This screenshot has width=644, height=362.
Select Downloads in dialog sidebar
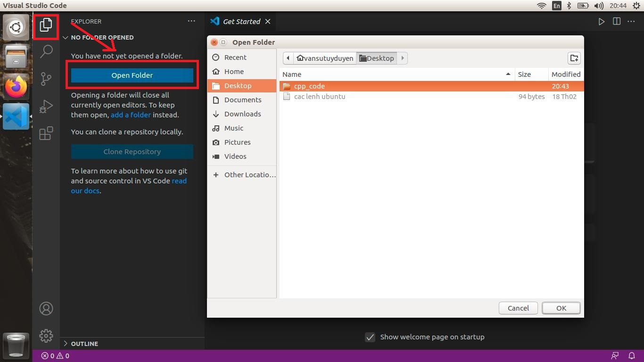tap(242, 114)
